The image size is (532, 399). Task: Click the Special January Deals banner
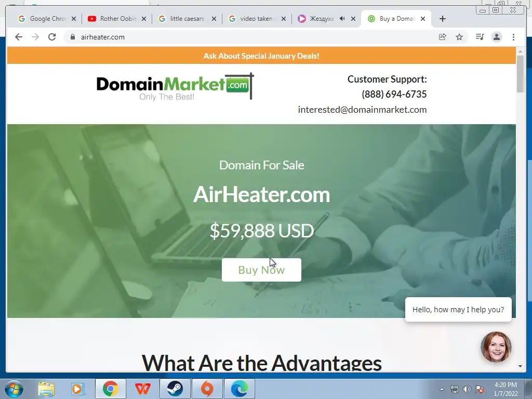point(261,56)
